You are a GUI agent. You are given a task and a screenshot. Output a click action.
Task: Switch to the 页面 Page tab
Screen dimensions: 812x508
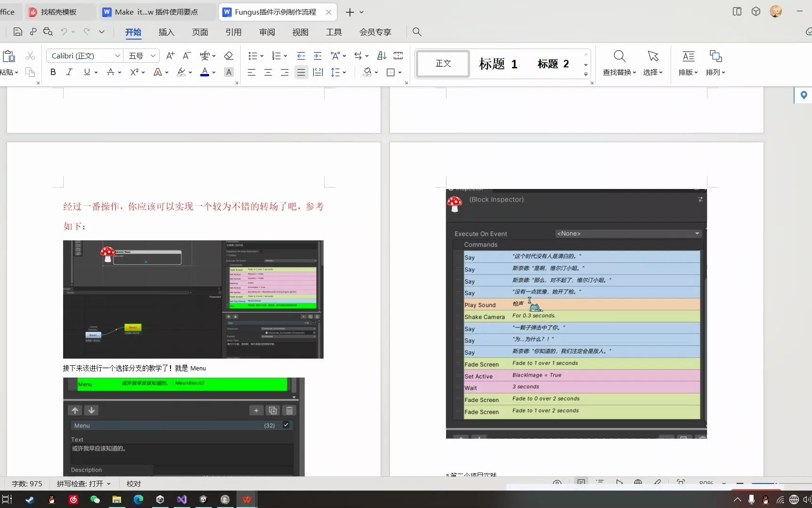pos(200,32)
